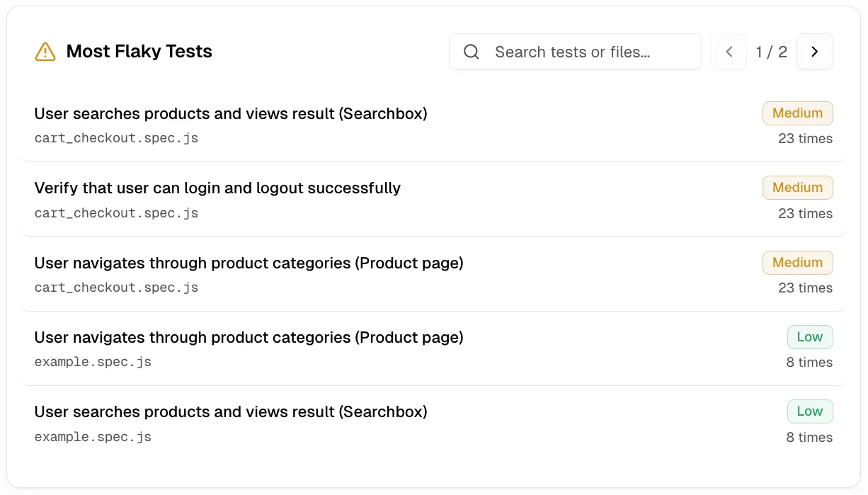868x495 pixels.
Task: Click 23 times on the login test row
Action: [806, 213]
